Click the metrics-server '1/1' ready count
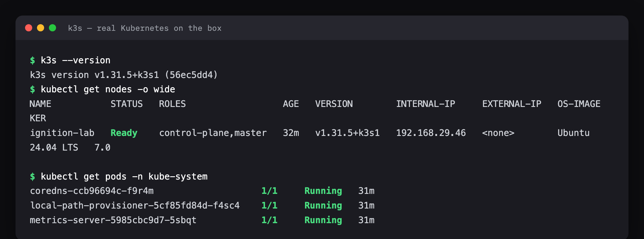644x239 pixels. pos(270,220)
